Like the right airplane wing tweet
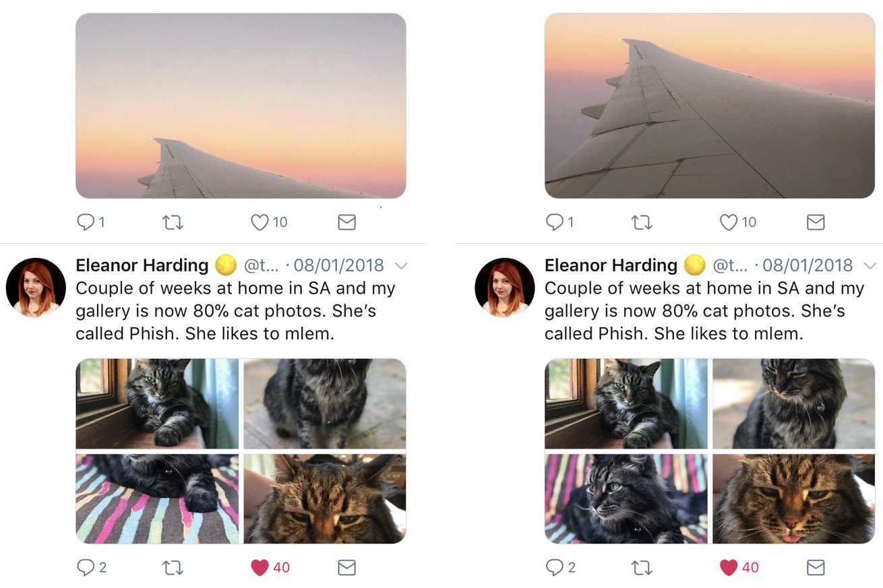 (x=729, y=222)
